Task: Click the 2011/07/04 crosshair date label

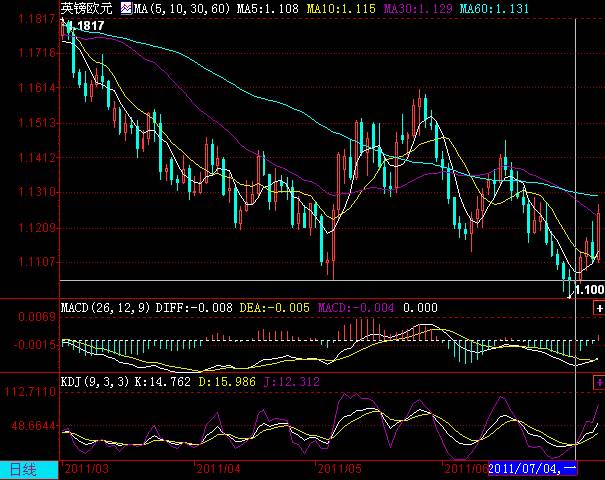Action: [x=532, y=469]
